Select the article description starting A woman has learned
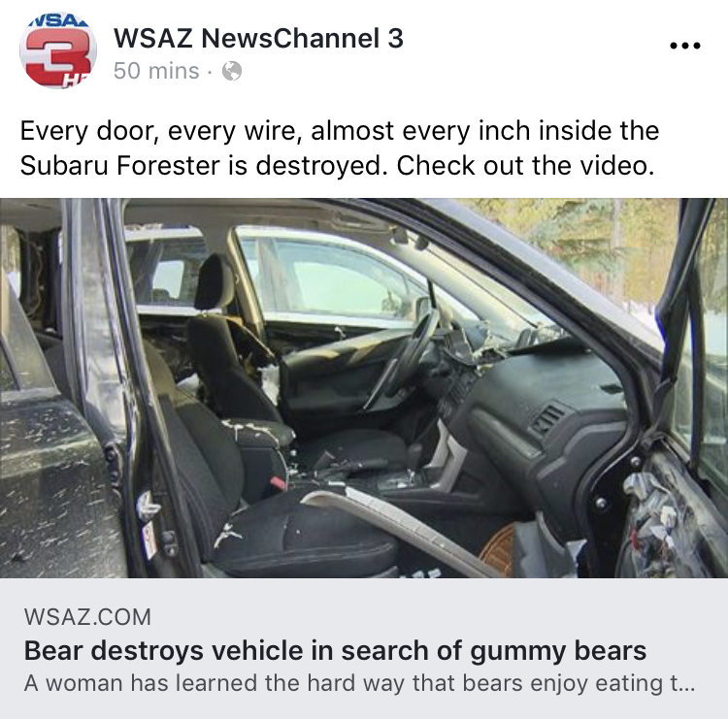Screen dimensions: 728x719 (x=359, y=683)
